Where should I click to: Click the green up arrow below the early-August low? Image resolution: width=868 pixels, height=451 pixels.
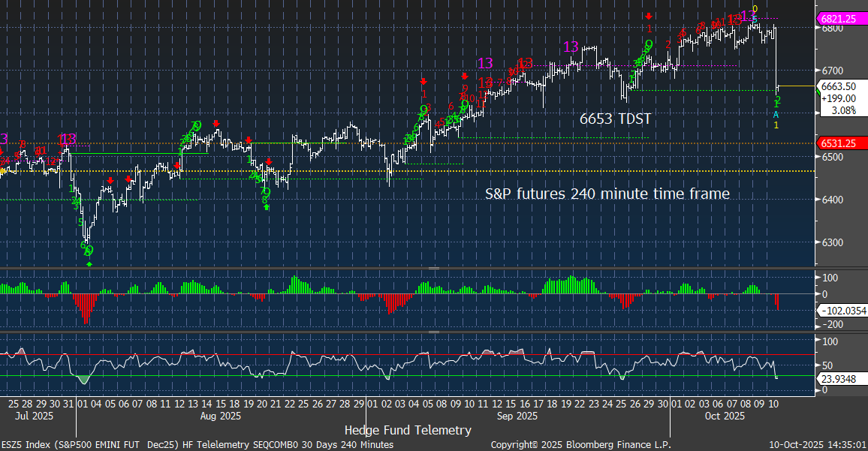coord(89,263)
